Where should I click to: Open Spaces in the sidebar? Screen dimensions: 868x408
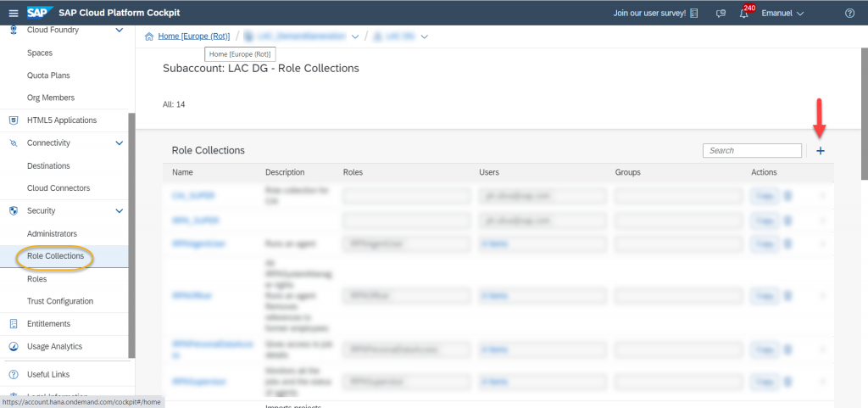pyautogui.click(x=40, y=53)
